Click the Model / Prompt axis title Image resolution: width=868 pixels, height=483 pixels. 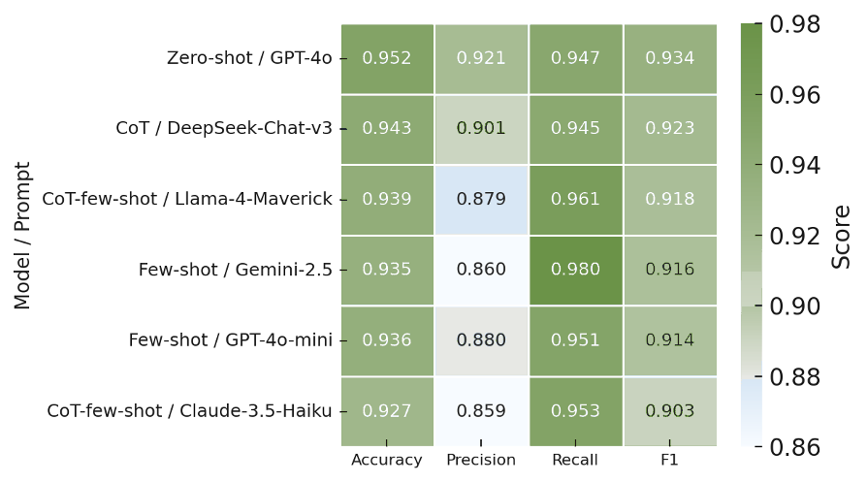[x=23, y=235]
